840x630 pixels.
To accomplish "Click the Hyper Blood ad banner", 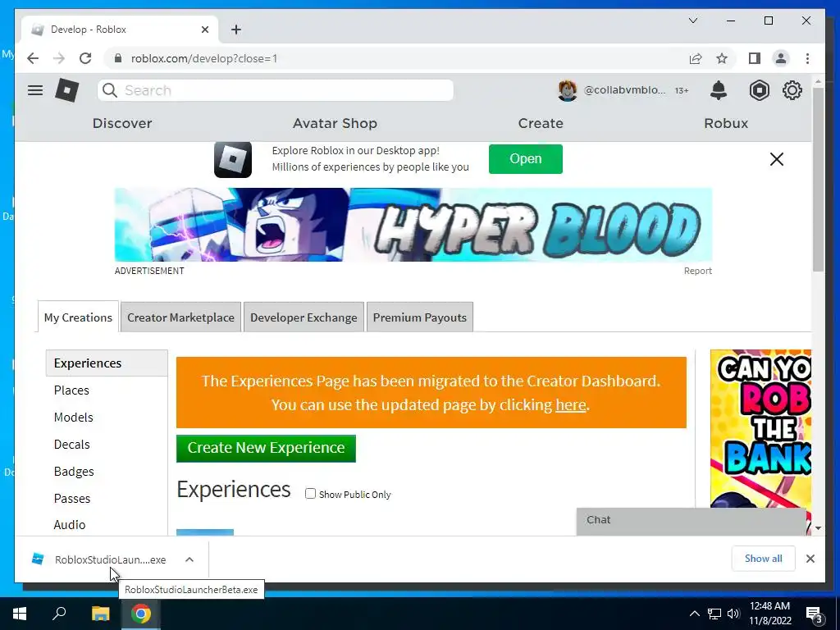I will point(413,225).
